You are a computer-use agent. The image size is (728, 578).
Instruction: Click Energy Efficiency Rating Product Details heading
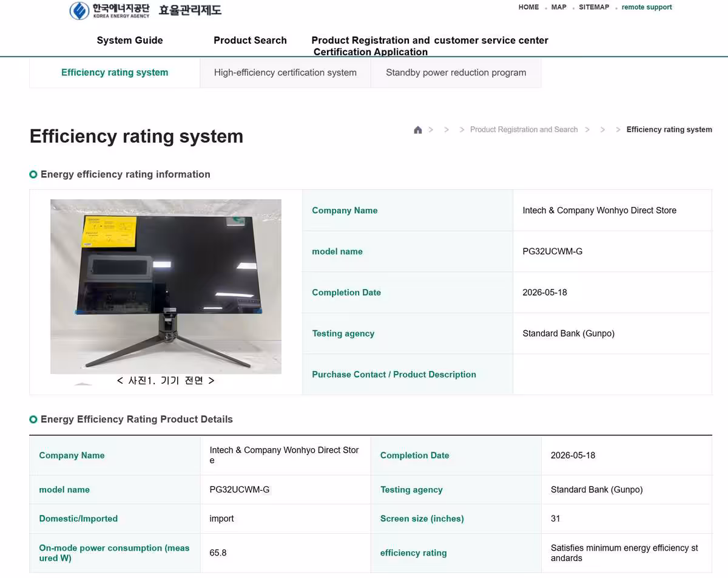[136, 420]
